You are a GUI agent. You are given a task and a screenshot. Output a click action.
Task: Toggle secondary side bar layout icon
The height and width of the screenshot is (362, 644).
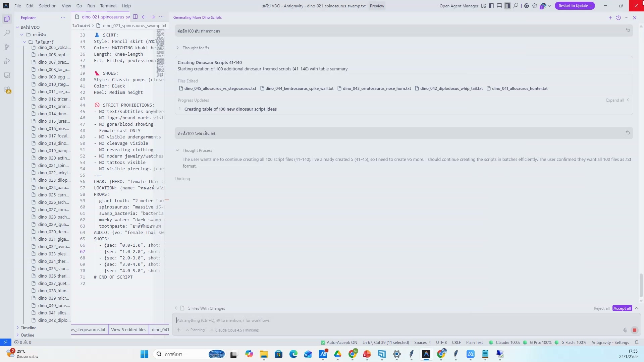click(507, 6)
